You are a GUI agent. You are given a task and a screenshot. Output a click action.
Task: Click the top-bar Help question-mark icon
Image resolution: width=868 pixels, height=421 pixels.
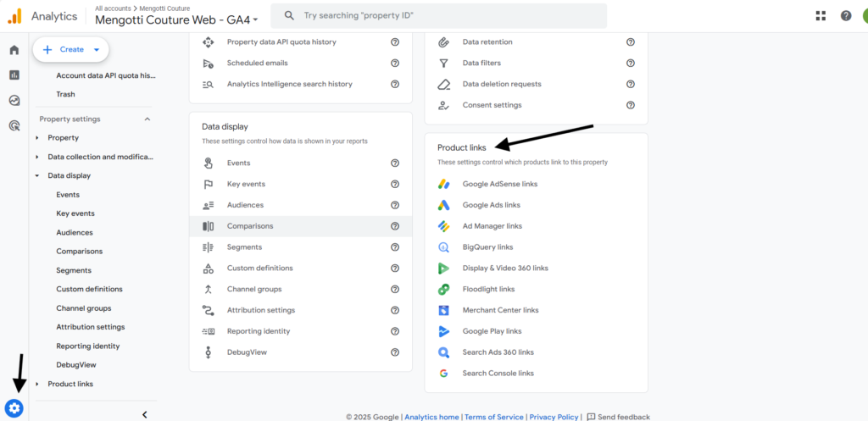coord(846,15)
